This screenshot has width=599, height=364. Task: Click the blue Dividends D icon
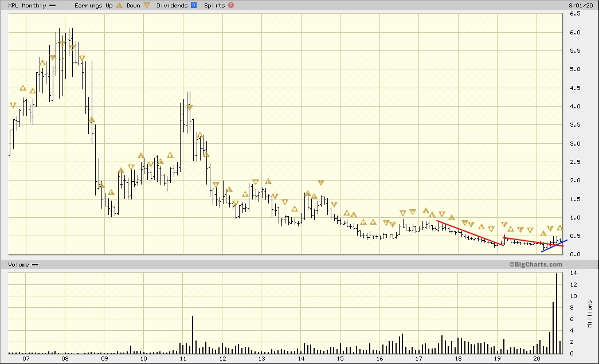[193, 5]
